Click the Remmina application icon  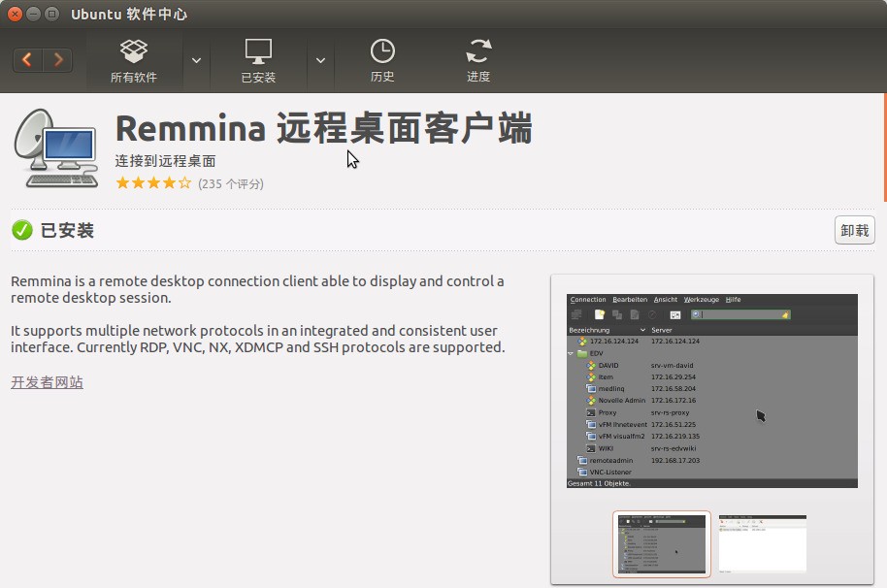pyautogui.click(x=56, y=148)
